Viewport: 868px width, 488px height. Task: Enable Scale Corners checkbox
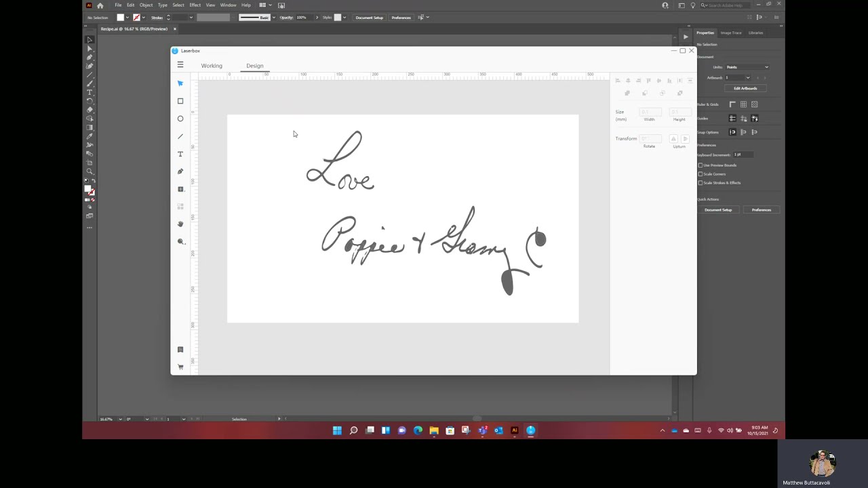pyautogui.click(x=701, y=174)
